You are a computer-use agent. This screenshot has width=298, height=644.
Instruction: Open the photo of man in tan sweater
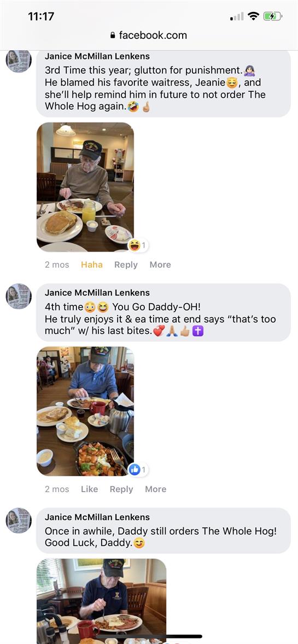click(x=85, y=187)
